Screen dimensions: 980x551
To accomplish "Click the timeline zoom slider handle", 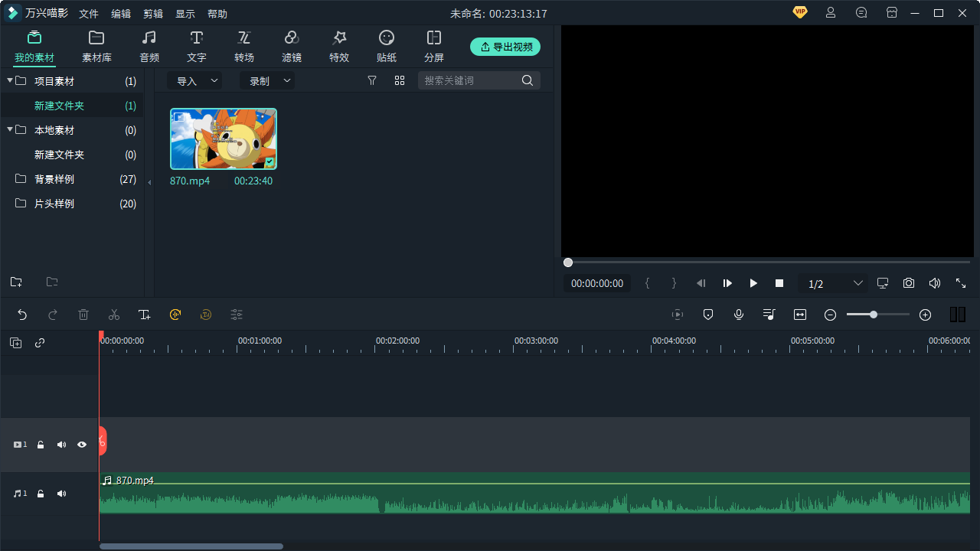I will pyautogui.click(x=874, y=315).
